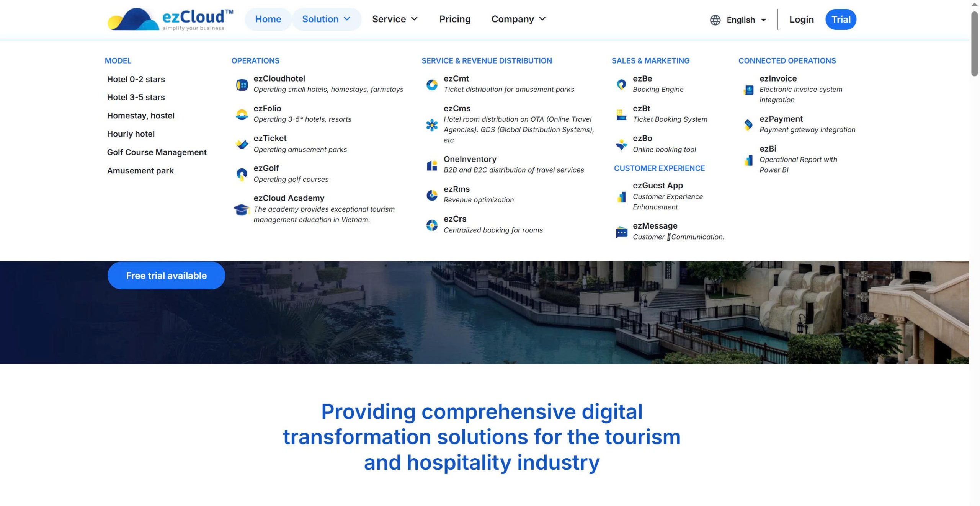Viewport: 980px width, 506px height.
Task: Open Amusement park model
Action: (140, 171)
